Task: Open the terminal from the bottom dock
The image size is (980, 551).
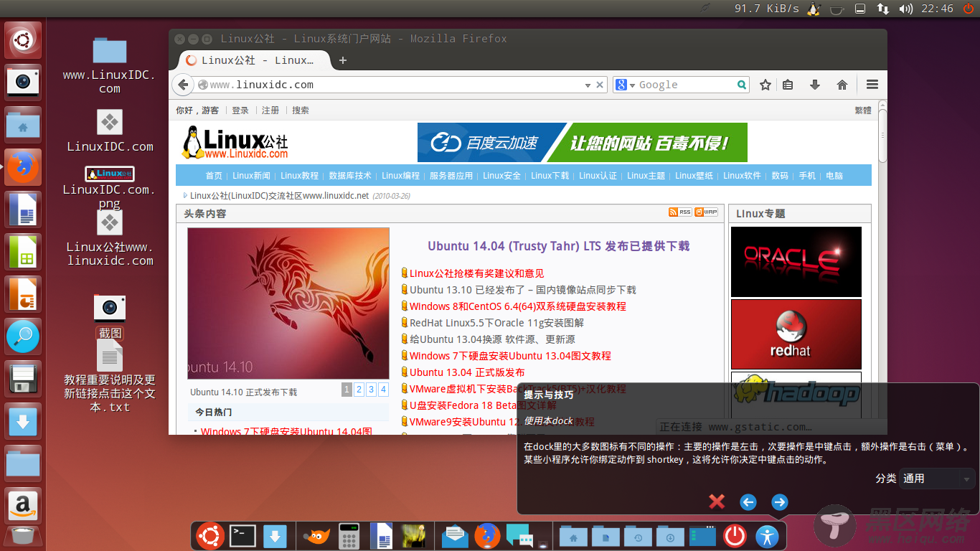Action: tap(242, 536)
